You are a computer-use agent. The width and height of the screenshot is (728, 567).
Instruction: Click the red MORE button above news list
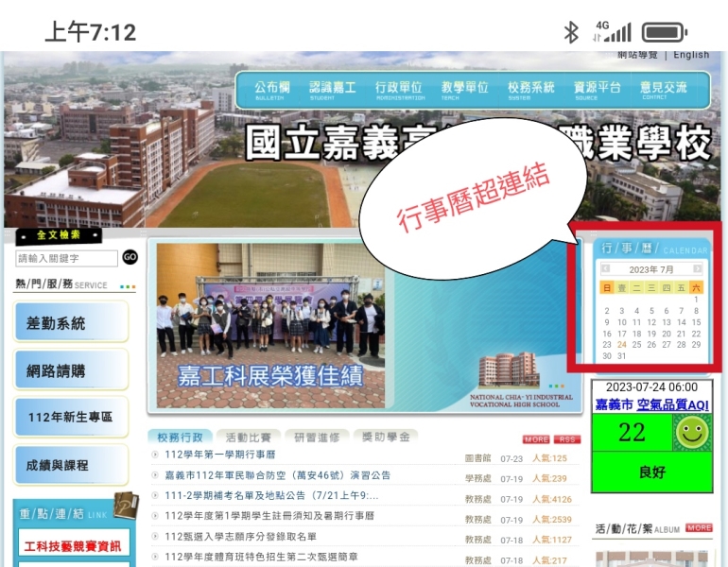point(536,438)
